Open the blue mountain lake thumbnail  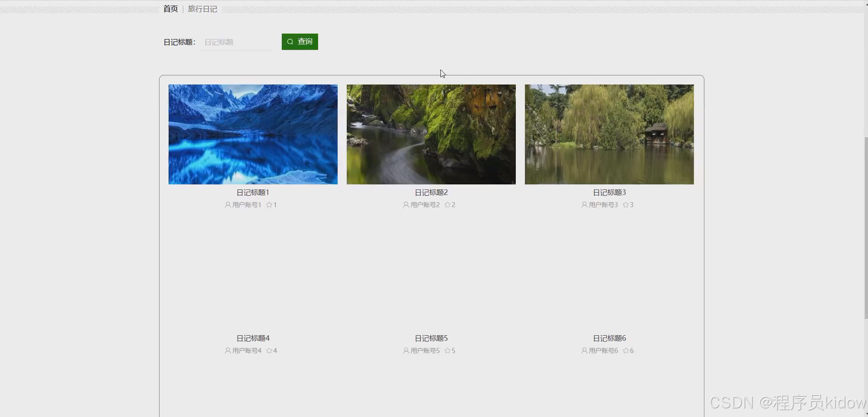tap(253, 134)
